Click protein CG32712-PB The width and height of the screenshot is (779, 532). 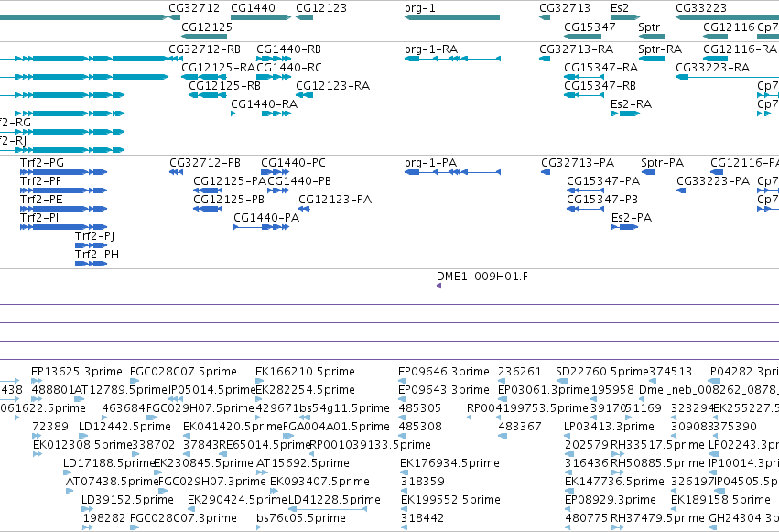click(177, 172)
